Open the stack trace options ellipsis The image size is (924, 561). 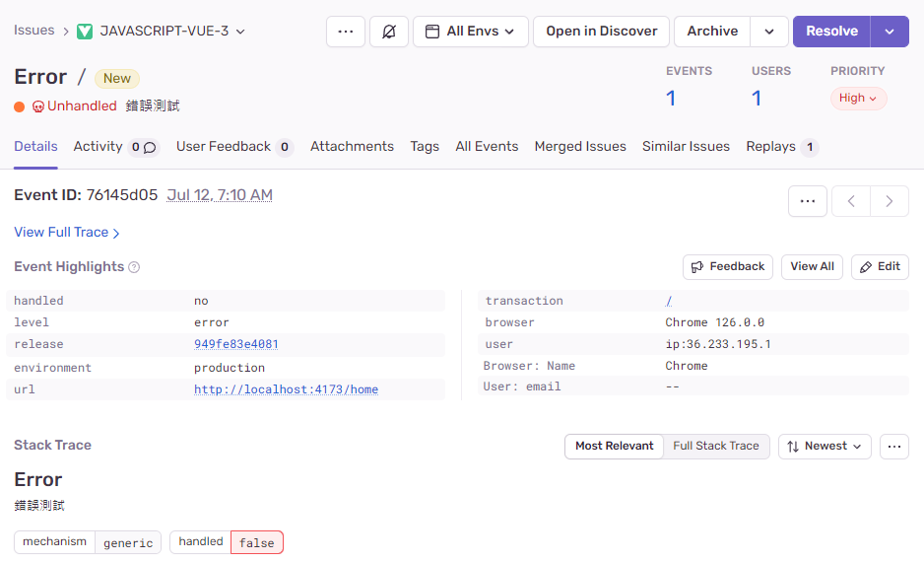click(893, 446)
